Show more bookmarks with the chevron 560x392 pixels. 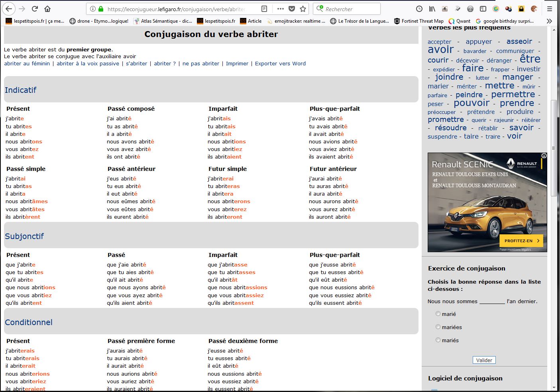click(549, 21)
